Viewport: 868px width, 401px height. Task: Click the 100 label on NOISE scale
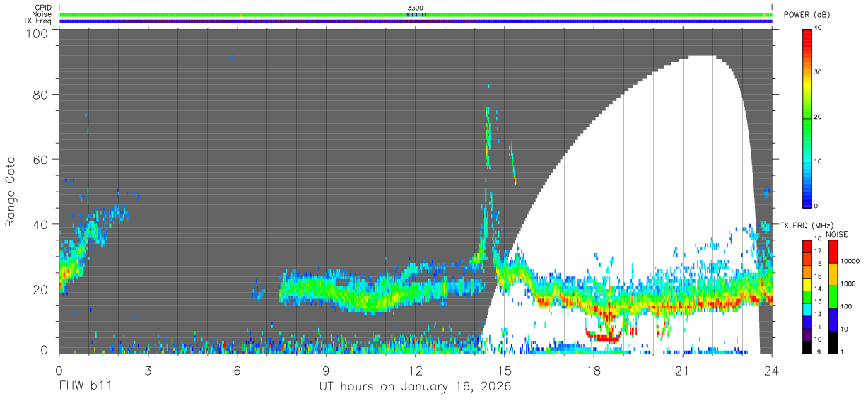tap(846, 306)
